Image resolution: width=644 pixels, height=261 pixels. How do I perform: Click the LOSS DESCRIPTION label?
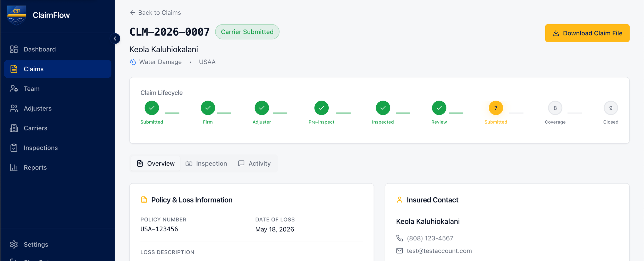pyautogui.click(x=167, y=252)
